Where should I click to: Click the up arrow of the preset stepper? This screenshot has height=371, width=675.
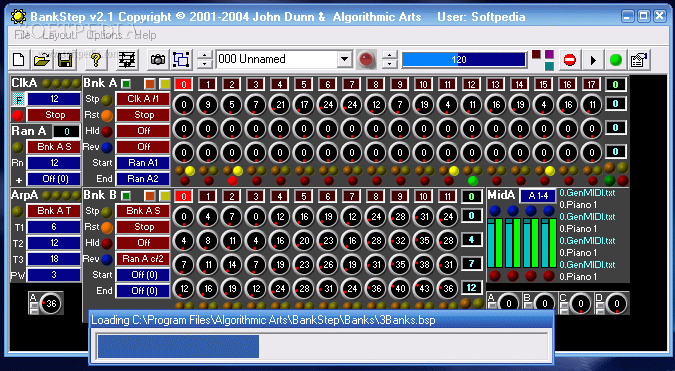[x=205, y=56]
